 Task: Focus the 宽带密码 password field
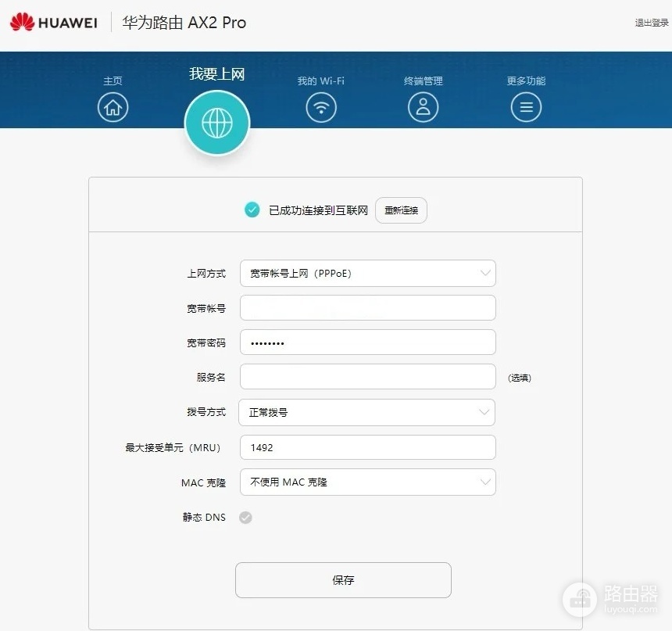coord(368,342)
